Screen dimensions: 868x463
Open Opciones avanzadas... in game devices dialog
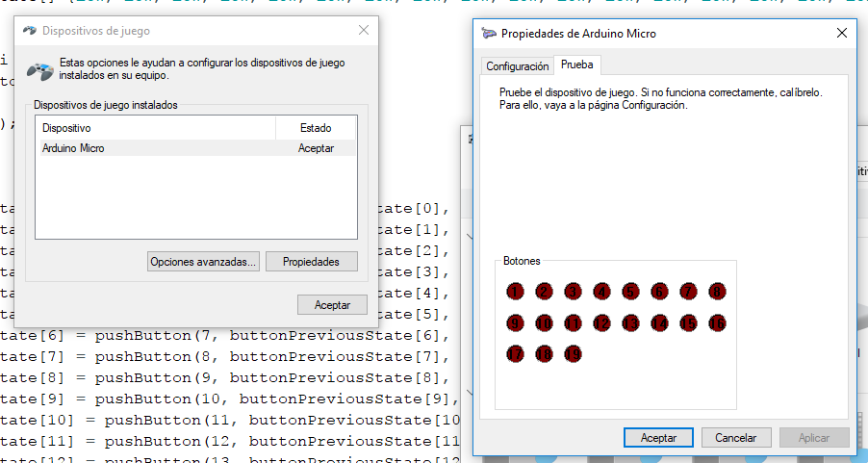point(204,262)
